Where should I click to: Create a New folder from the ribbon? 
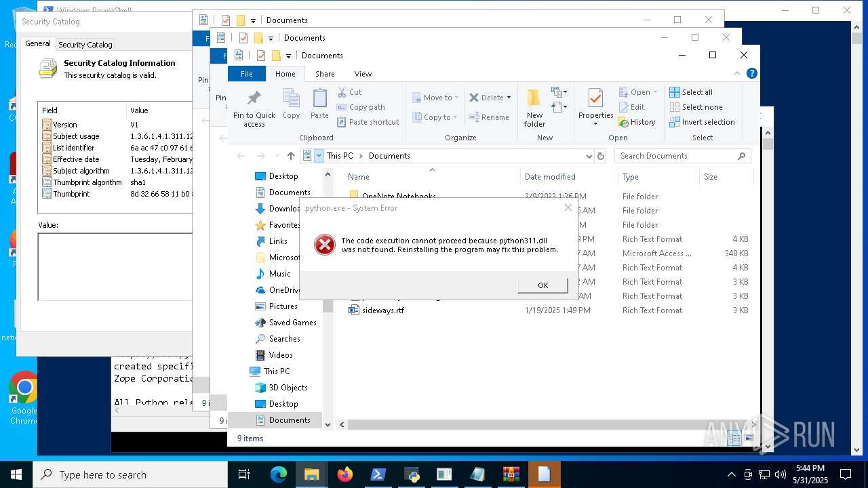(x=534, y=108)
